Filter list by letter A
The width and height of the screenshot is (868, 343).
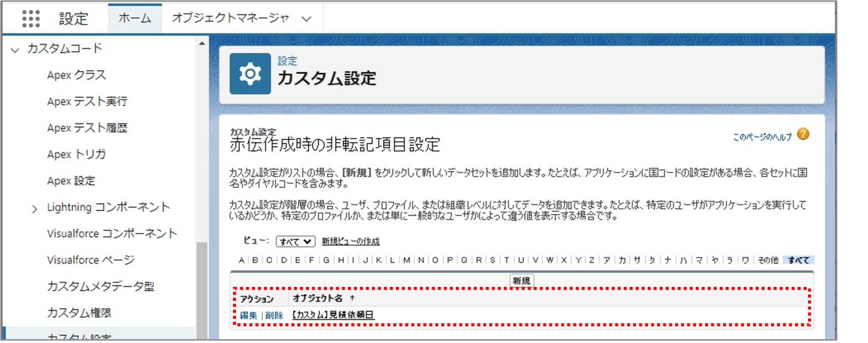[x=242, y=260]
